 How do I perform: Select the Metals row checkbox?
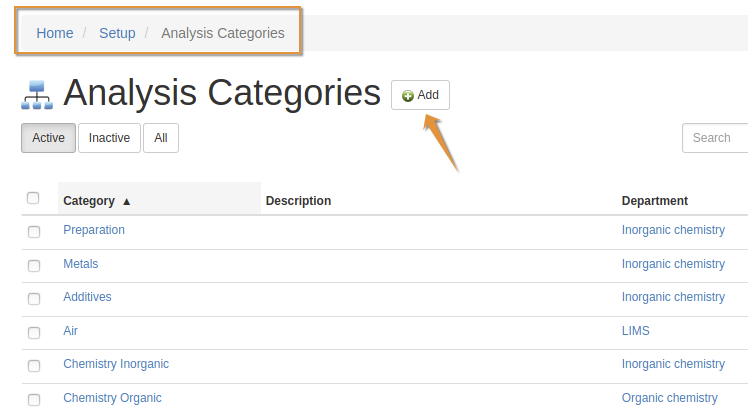(34, 266)
